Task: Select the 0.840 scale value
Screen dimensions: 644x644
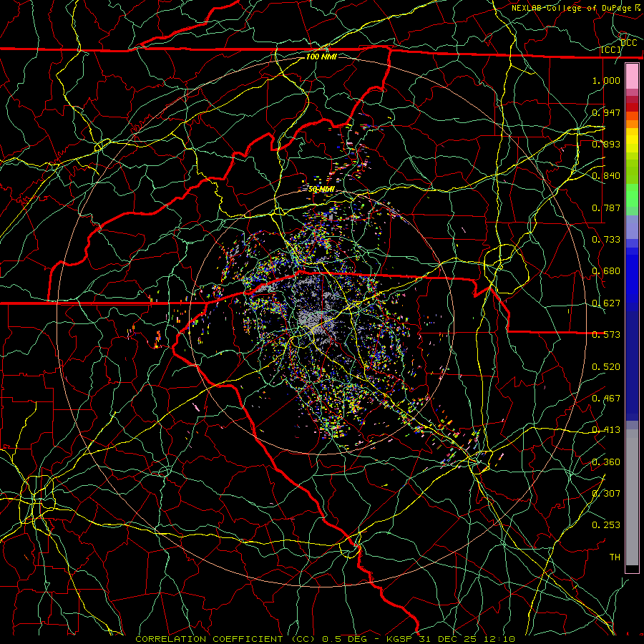Action: (x=606, y=176)
